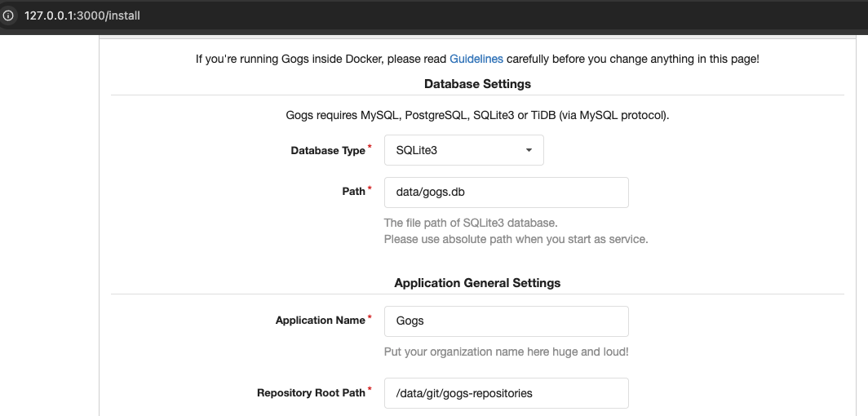Click 'Put your organization name here' hint

tap(506, 352)
